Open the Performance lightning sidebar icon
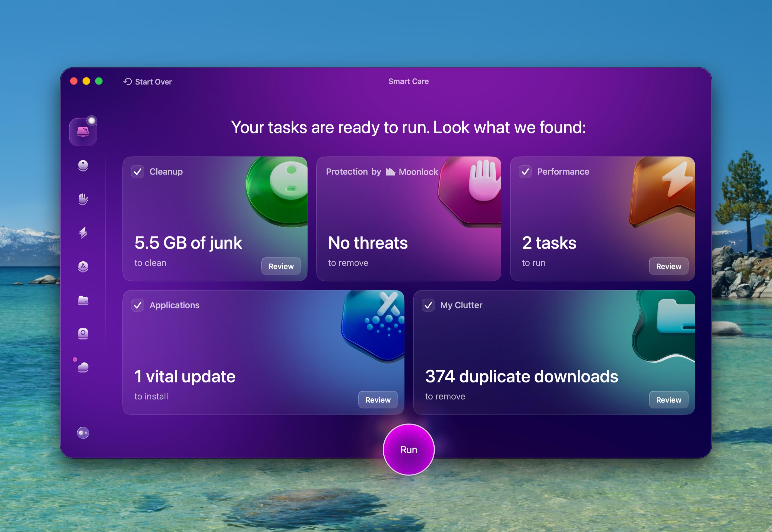 coord(83,233)
